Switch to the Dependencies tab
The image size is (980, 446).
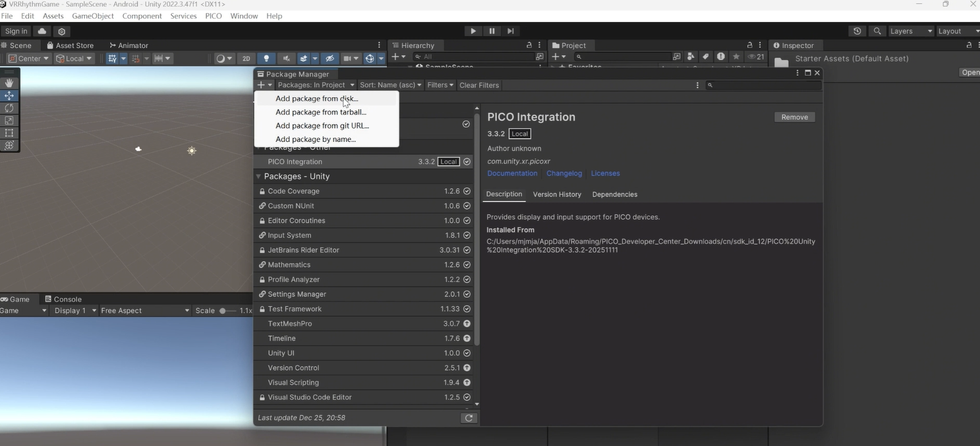pyautogui.click(x=614, y=194)
